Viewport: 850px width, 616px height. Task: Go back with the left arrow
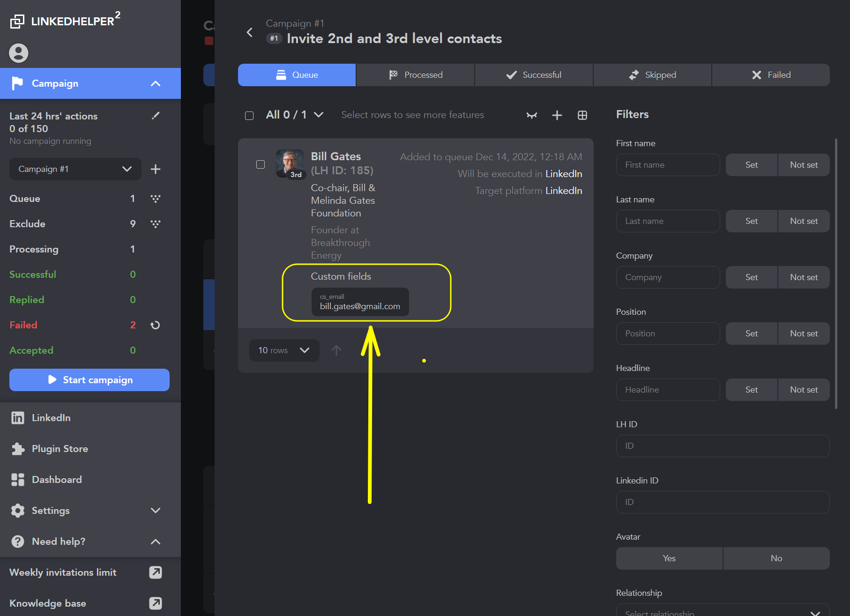(250, 32)
